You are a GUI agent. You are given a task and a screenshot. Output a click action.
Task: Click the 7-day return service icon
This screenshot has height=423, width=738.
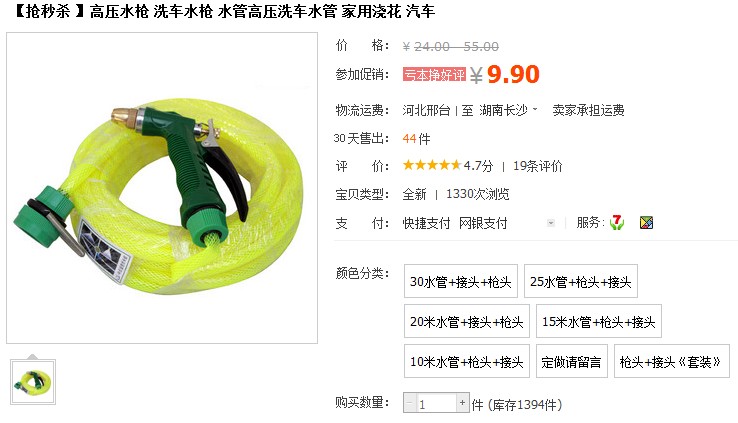point(617,222)
